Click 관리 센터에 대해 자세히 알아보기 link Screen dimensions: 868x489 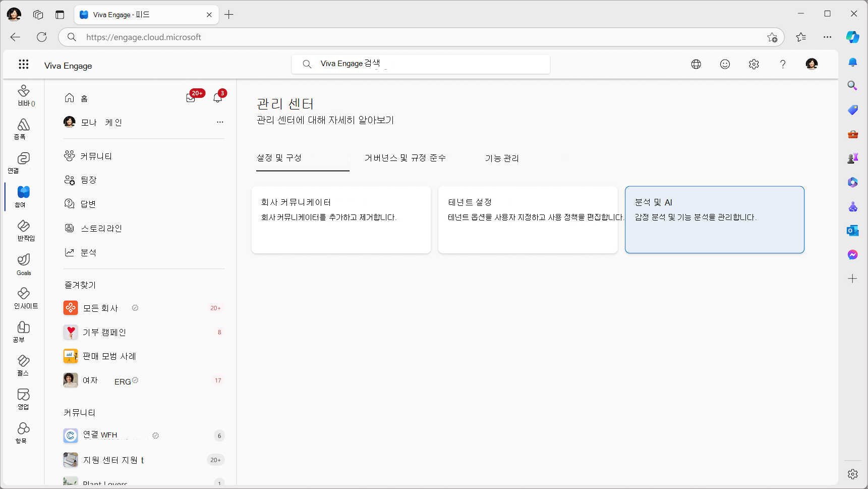tap(325, 120)
